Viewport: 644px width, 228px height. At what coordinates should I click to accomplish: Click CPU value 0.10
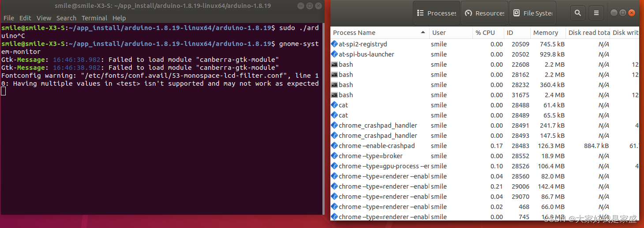coord(497,166)
